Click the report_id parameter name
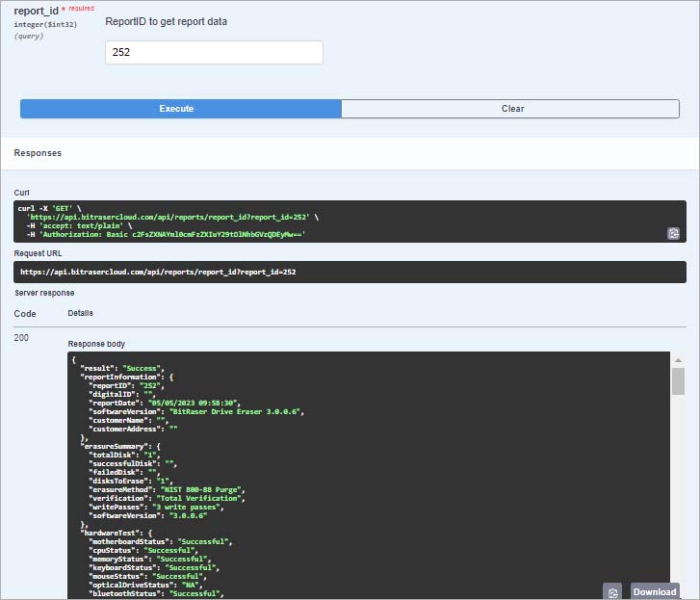 37,11
